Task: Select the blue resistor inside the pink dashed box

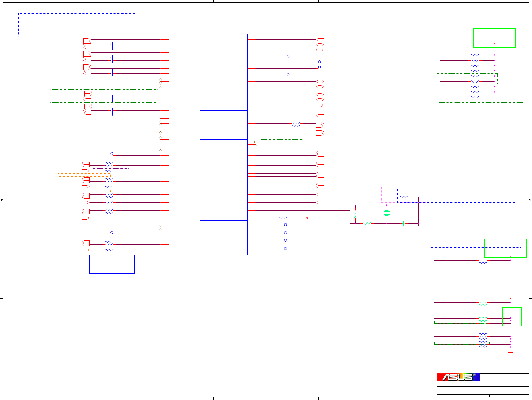Action: (x=404, y=197)
